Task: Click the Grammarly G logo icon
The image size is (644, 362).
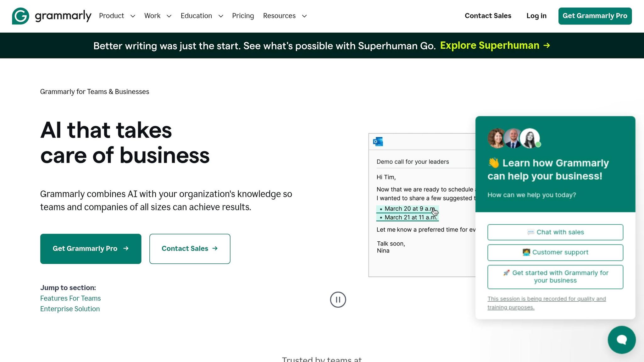Action: pyautogui.click(x=20, y=16)
